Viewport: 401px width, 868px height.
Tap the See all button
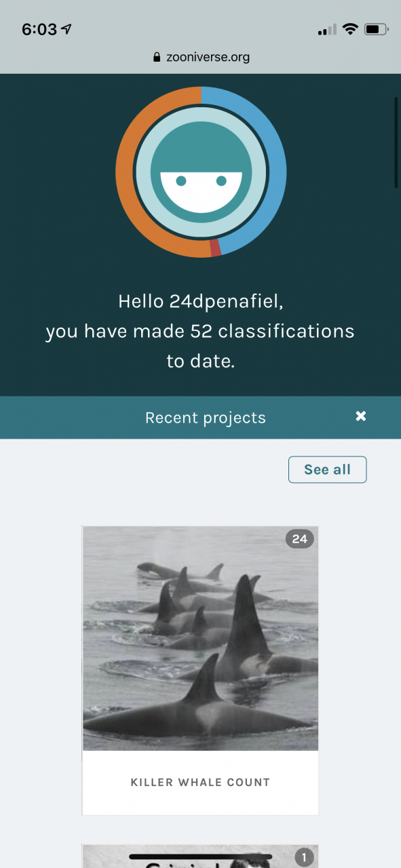coord(327,469)
